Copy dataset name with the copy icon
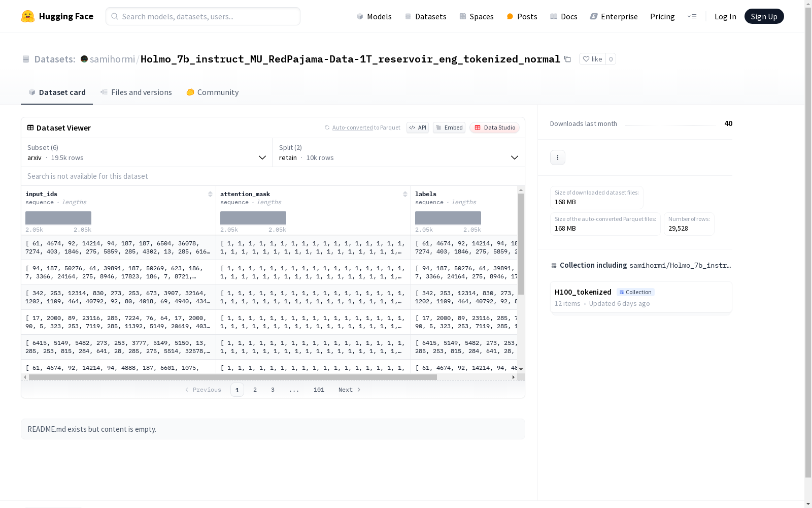The width and height of the screenshot is (812, 508). [x=567, y=59]
